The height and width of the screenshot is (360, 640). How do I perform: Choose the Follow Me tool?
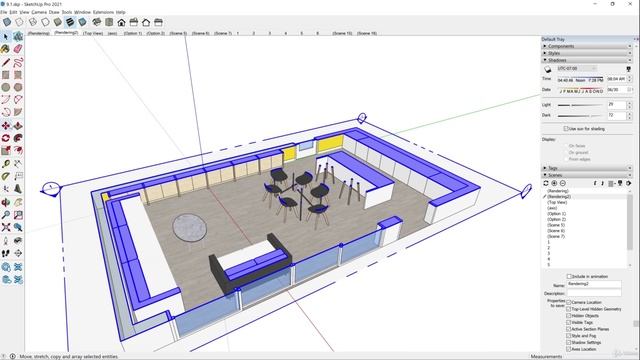tap(18, 138)
